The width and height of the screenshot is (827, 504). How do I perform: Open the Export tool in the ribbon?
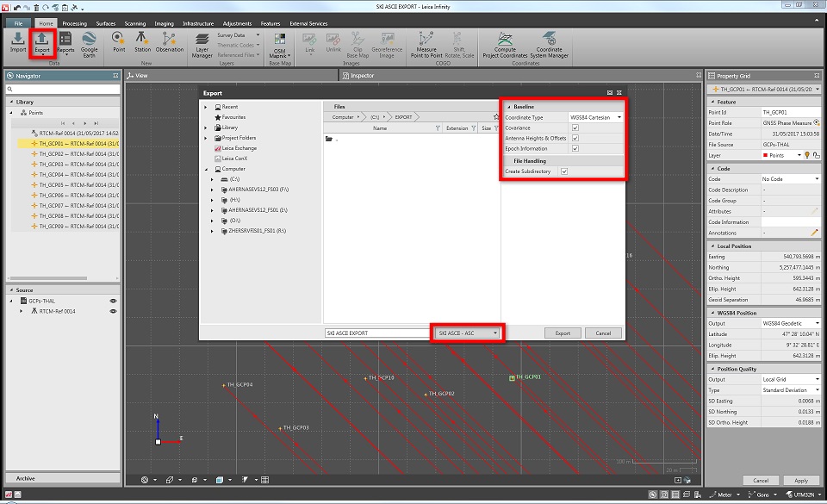42,42
